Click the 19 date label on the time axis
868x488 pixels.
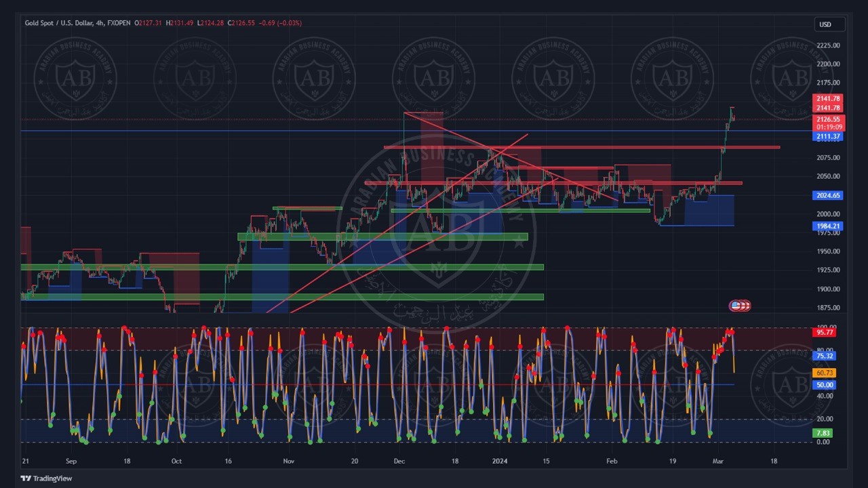[x=673, y=461]
